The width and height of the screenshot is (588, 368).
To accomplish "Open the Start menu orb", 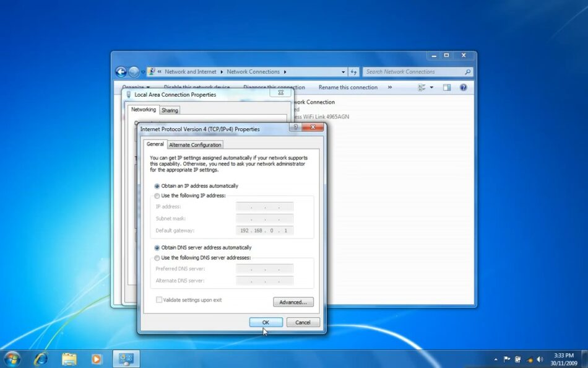I will [x=12, y=359].
